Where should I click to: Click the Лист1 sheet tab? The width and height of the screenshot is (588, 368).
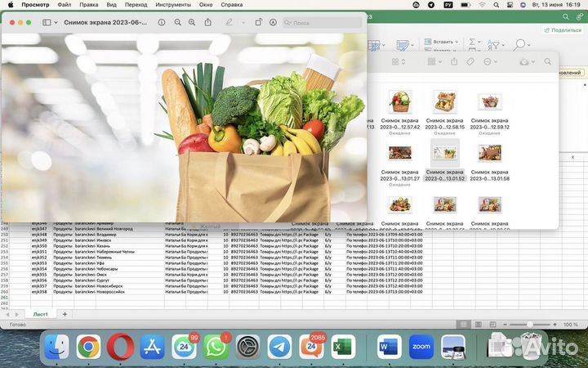coord(41,314)
